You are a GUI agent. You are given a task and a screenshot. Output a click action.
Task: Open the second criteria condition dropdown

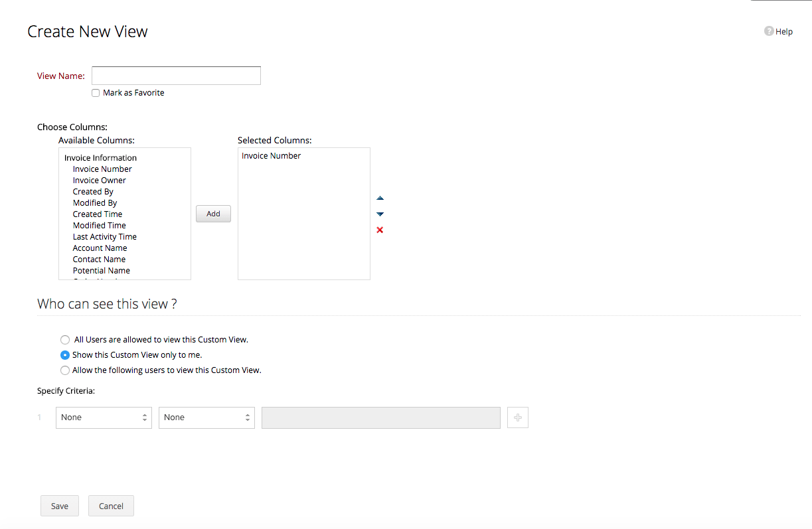point(206,417)
